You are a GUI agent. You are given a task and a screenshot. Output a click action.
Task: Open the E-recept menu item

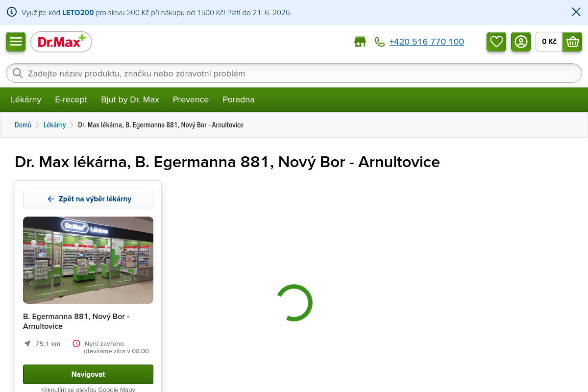tap(71, 99)
